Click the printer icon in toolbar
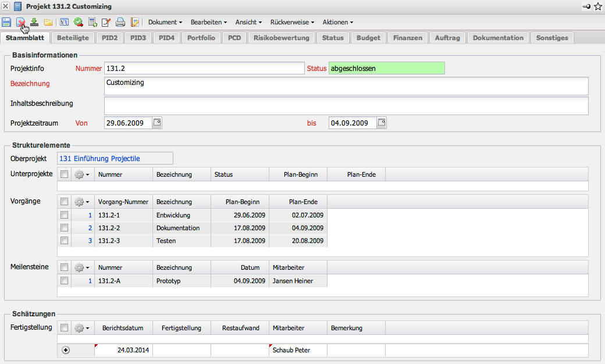This screenshot has width=605, height=364. point(120,22)
